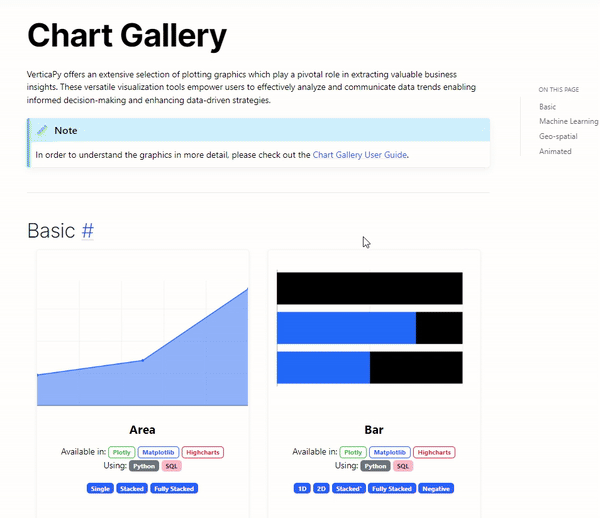Click the Bar card title
Image resolution: width=600 pixels, height=518 pixels.
(x=374, y=430)
